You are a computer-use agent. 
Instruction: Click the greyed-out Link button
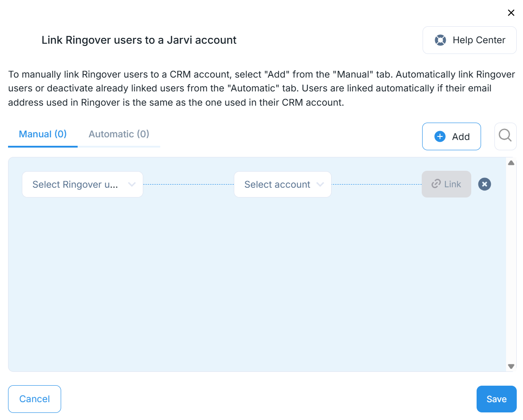click(x=446, y=184)
